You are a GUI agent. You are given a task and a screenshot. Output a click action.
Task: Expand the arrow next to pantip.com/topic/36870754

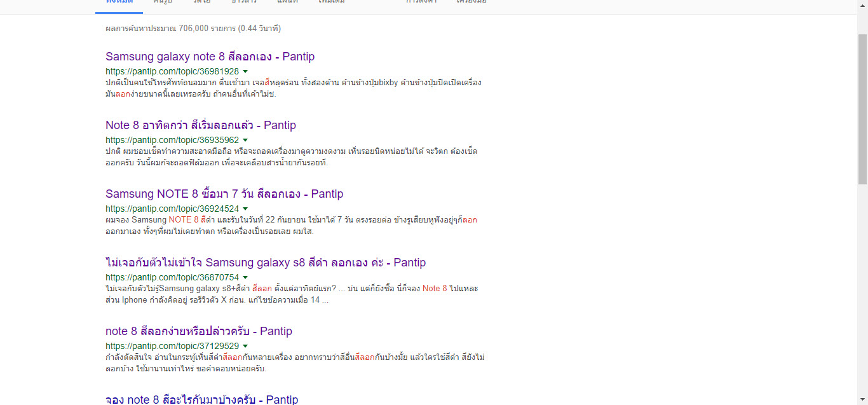(x=245, y=278)
